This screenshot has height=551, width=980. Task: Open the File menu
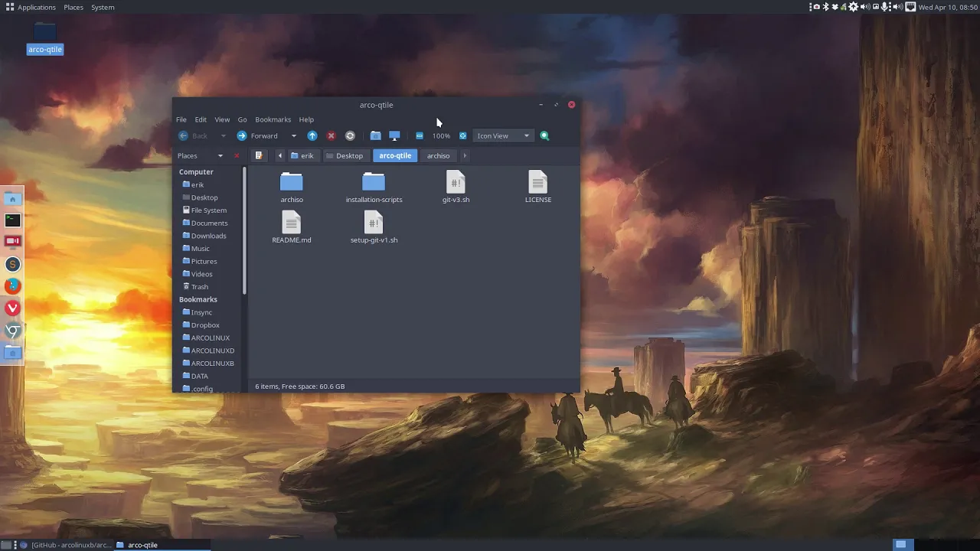pyautogui.click(x=181, y=119)
